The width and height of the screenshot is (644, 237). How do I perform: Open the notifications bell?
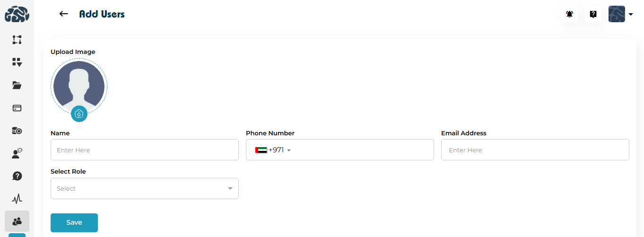[x=570, y=14]
